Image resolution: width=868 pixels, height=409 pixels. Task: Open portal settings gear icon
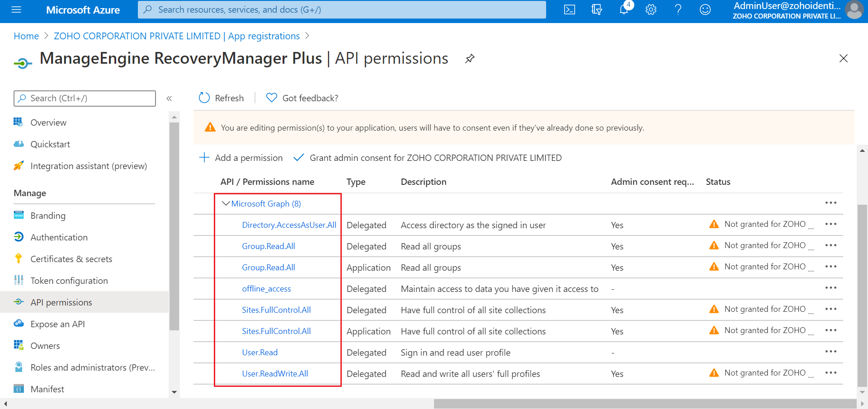pyautogui.click(x=651, y=9)
